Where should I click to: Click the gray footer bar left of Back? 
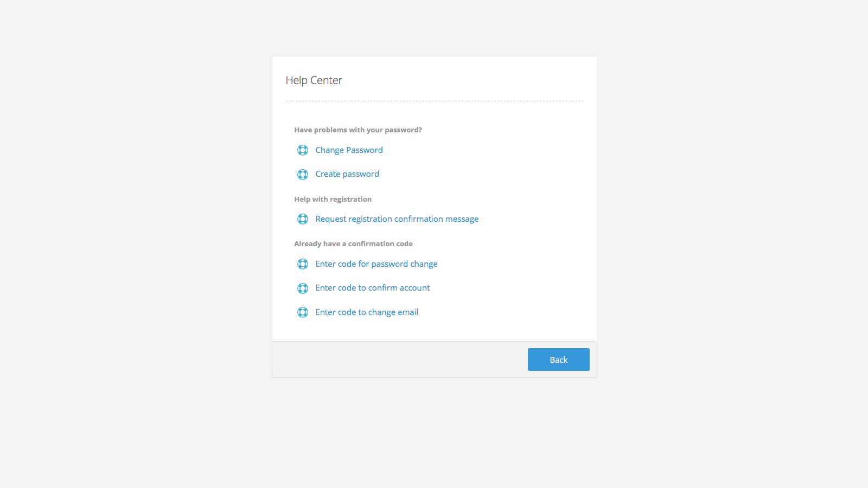coord(396,359)
